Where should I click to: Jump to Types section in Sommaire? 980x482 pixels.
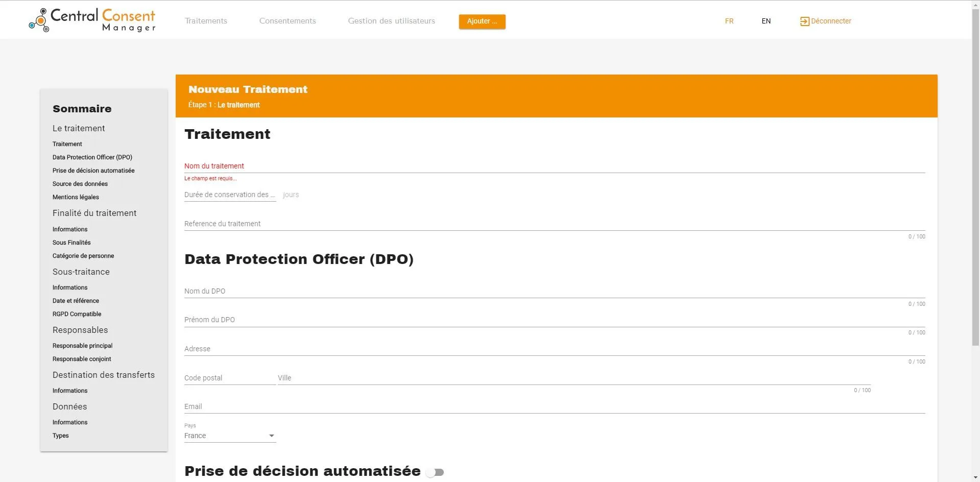(61, 436)
